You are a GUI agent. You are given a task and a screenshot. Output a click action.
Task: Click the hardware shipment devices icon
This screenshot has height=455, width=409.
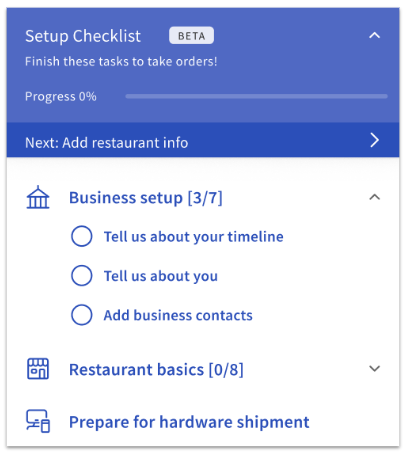pos(38,421)
